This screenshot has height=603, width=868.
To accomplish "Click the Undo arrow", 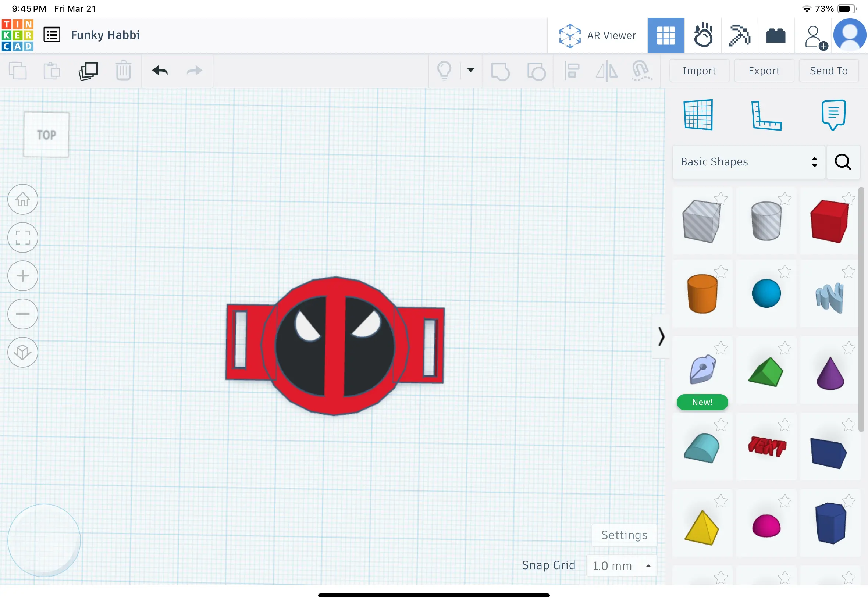I will pyautogui.click(x=160, y=71).
